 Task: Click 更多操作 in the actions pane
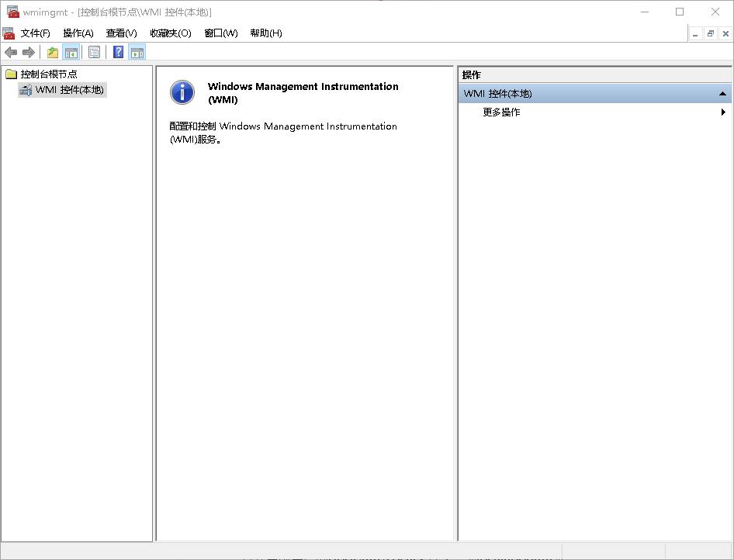501,112
